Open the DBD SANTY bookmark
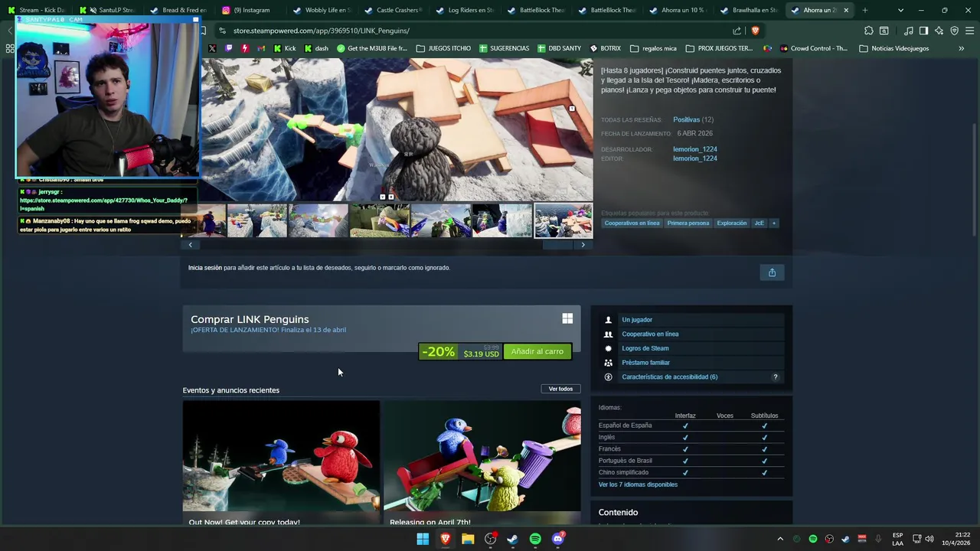980x551 pixels. coord(559,48)
